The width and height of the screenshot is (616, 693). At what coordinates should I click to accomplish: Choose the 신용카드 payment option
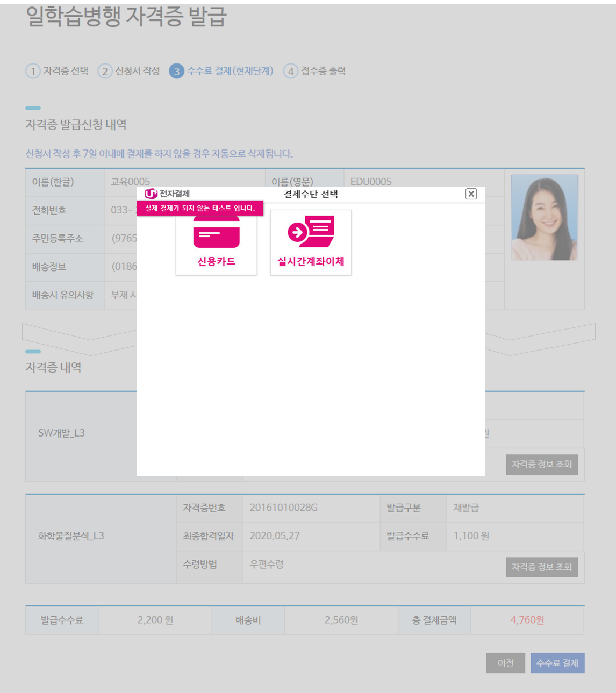216,243
